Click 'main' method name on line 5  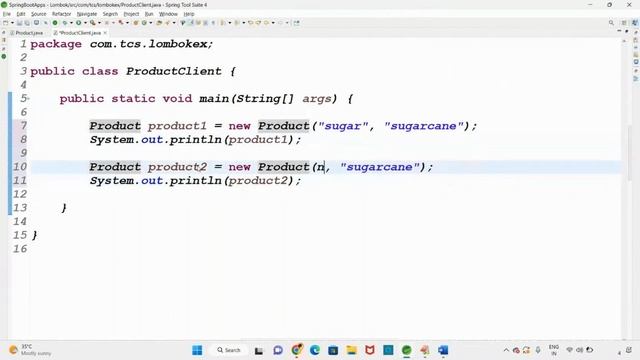coord(213,98)
